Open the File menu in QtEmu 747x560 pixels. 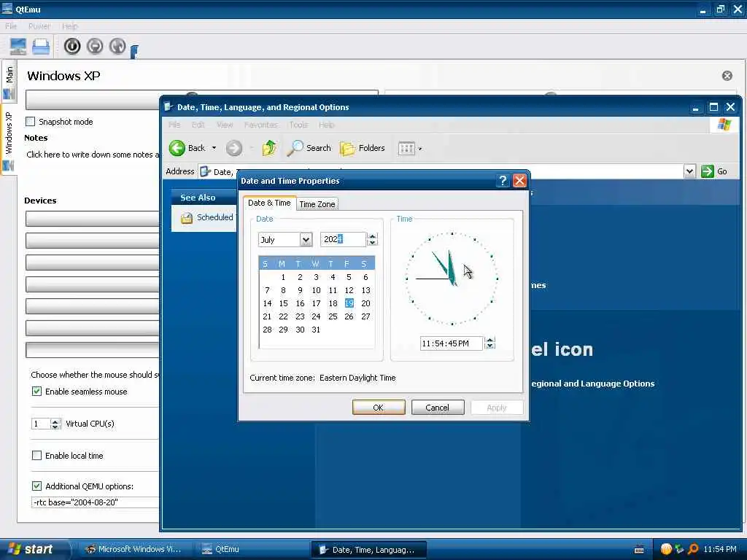(11, 26)
